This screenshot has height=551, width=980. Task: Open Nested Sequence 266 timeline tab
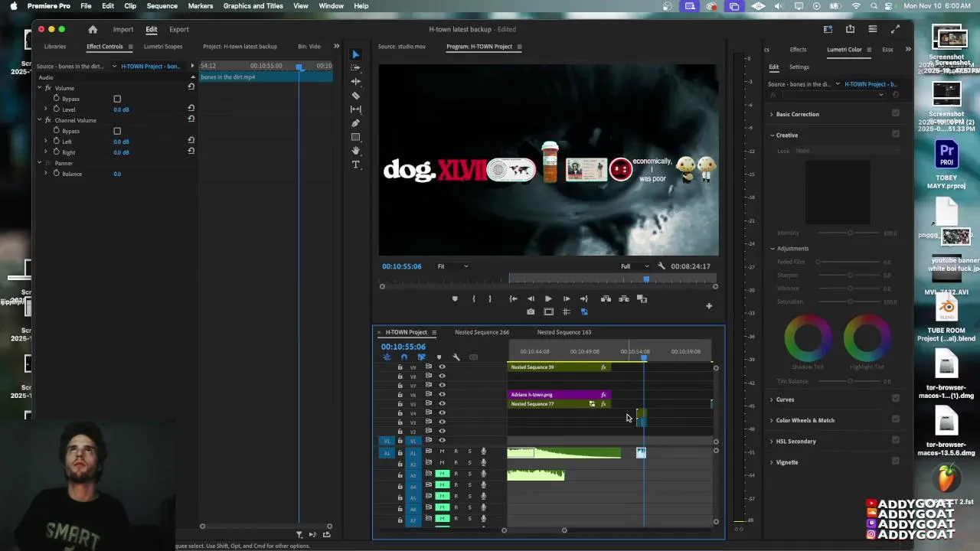click(x=482, y=332)
